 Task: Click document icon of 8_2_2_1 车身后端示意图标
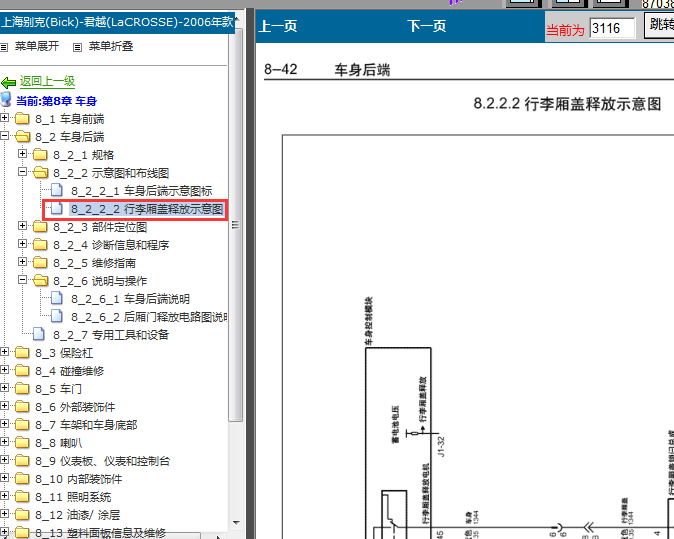pyautogui.click(x=57, y=190)
